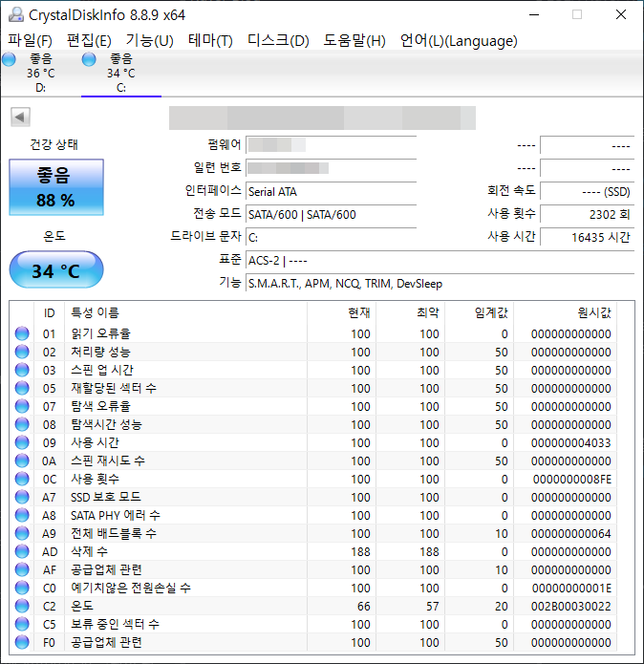Click status orb for A9 전체 배드블록 수
Screen dimensions: 644x664
click(x=22, y=533)
